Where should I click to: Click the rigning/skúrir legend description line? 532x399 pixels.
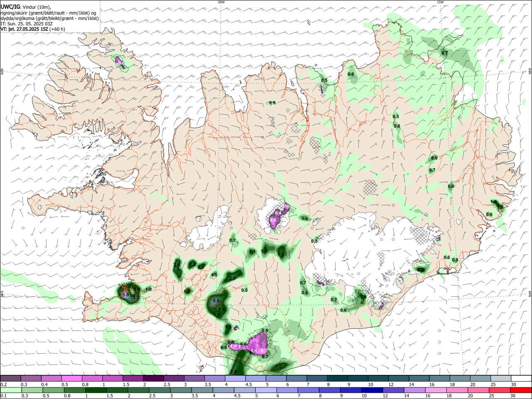[49, 12]
